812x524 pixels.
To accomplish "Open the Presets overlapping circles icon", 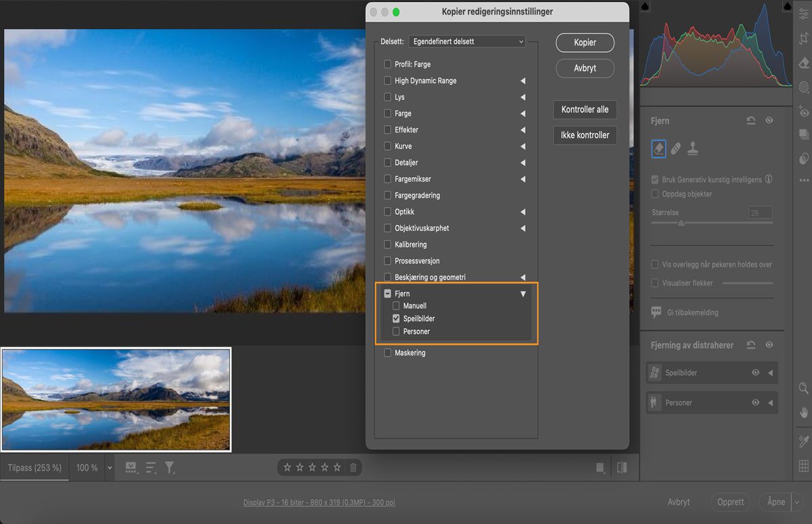I will click(804, 158).
